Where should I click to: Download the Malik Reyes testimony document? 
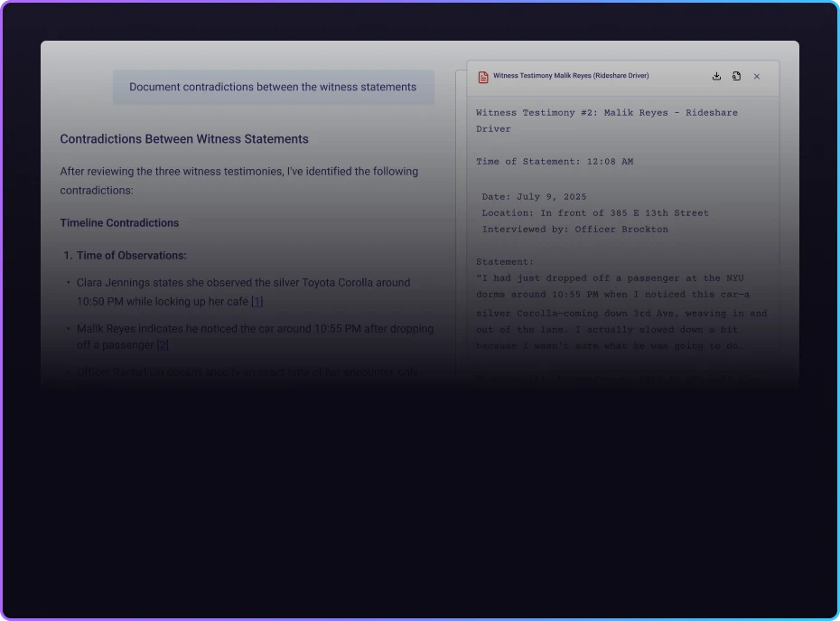[716, 76]
